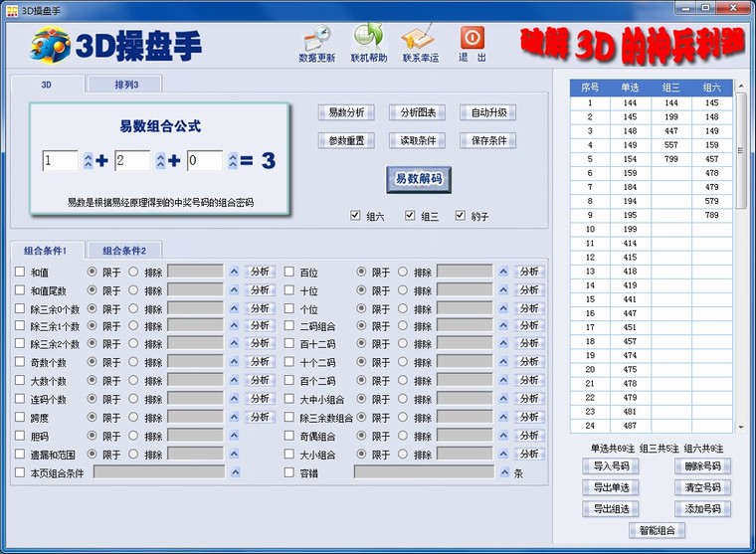Click the spinner on the first formula number box
The height and width of the screenshot is (554, 756).
pyautogui.click(x=88, y=161)
